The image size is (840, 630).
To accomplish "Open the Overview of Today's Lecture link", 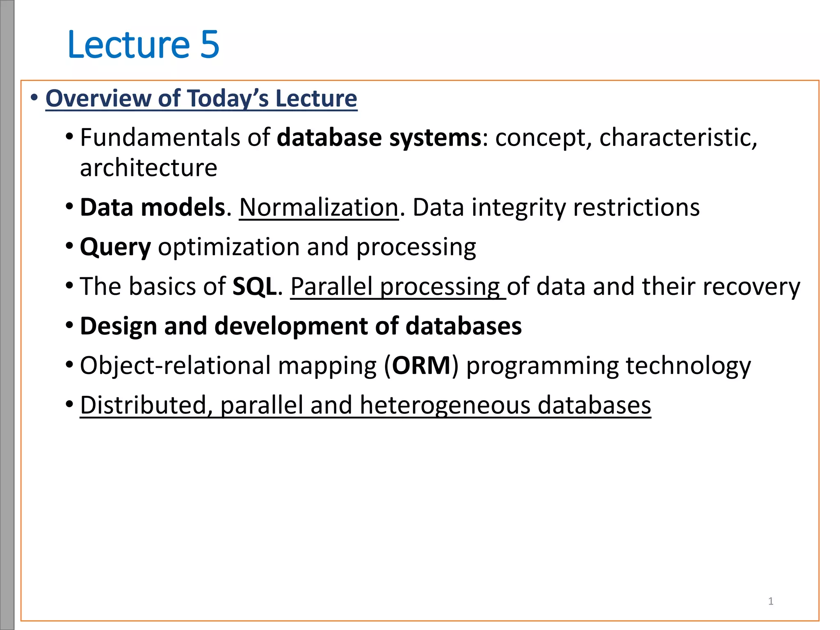I will coord(201,99).
